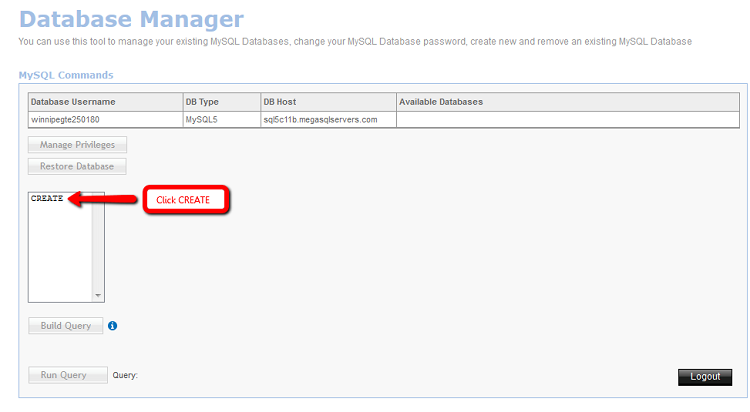Select the username winnipegte250180 cell

click(x=105, y=120)
